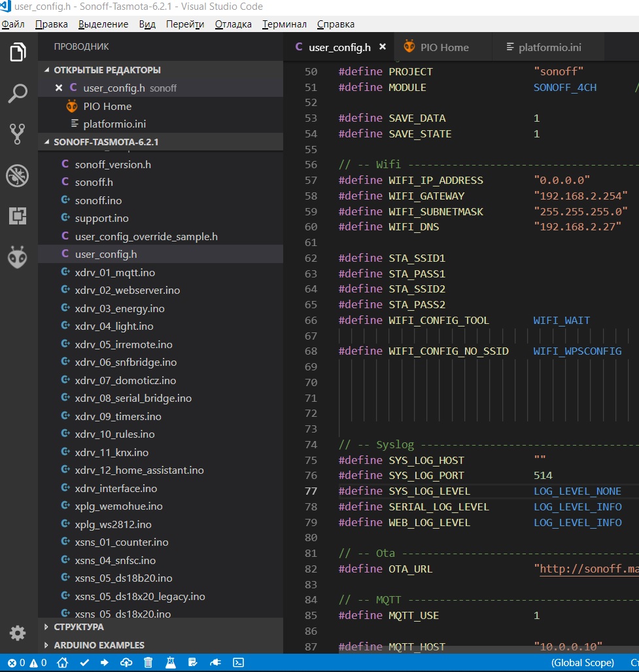Upload firmware using the arrow icon
This screenshot has height=672, width=639.
click(105, 663)
